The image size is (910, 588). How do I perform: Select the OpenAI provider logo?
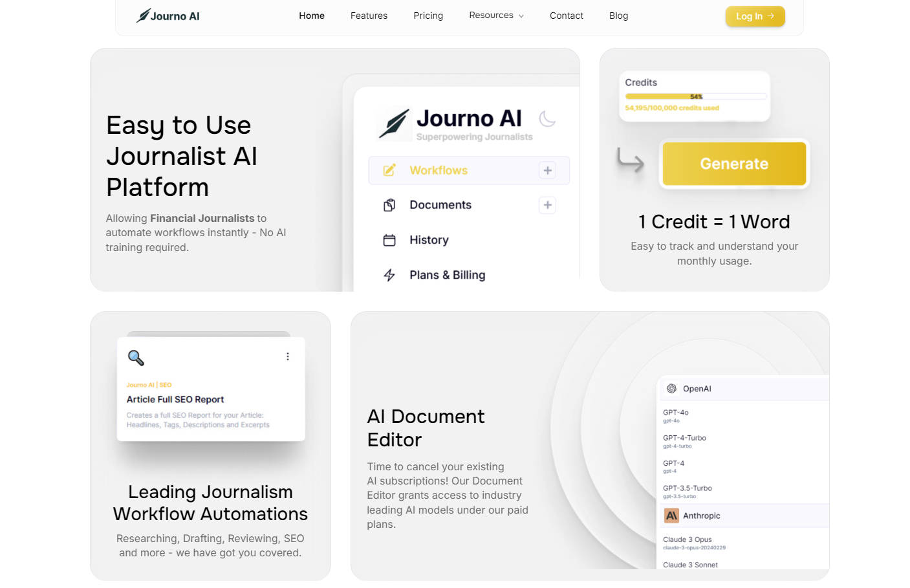point(671,388)
